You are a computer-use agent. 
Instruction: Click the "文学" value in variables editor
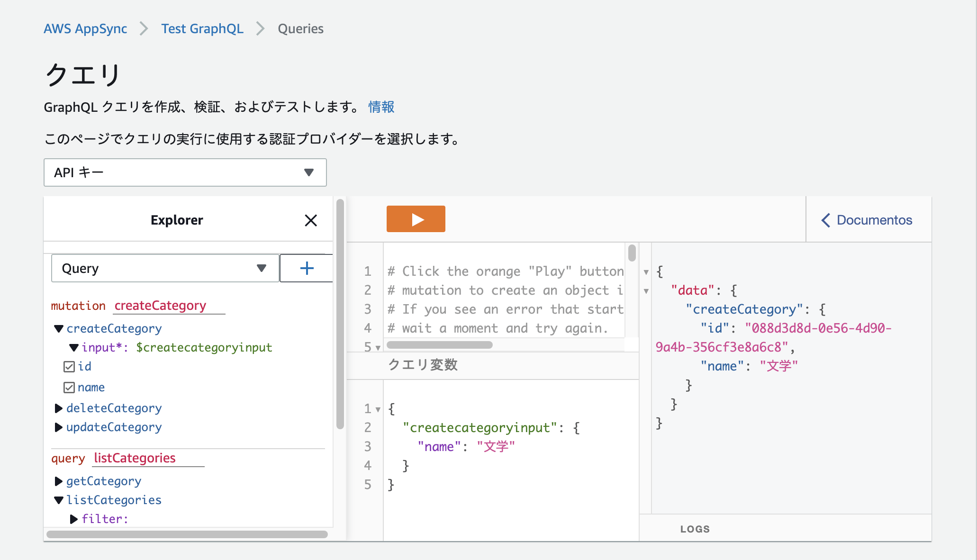click(x=496, y=447)
